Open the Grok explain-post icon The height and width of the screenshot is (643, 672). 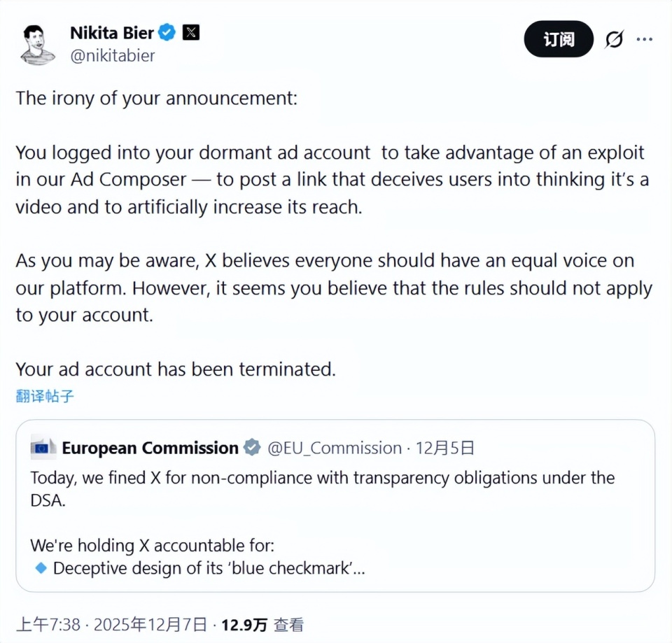(x=614, y=40)
